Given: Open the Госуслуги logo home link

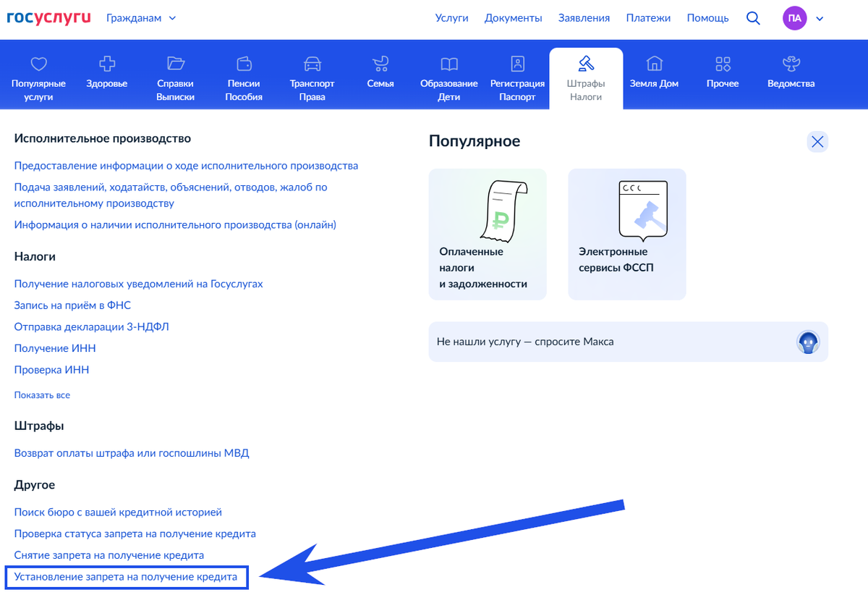Looking at the screenshot, I should pyautogui.click(x=49, y=17).
